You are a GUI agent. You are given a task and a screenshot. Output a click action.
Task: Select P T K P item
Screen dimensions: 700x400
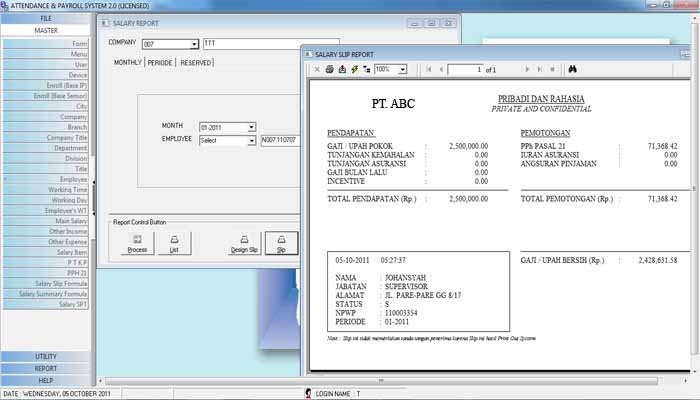click(x=46, y=262)
